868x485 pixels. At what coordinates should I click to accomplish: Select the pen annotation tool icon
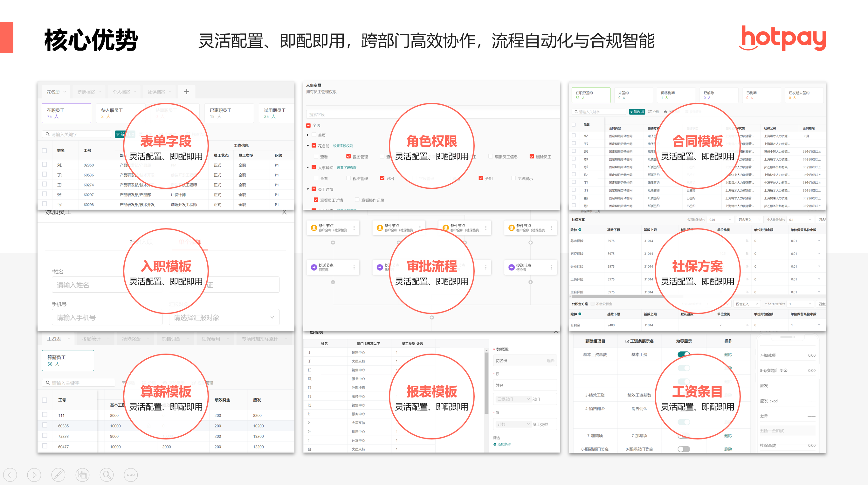tap(58, 475)
